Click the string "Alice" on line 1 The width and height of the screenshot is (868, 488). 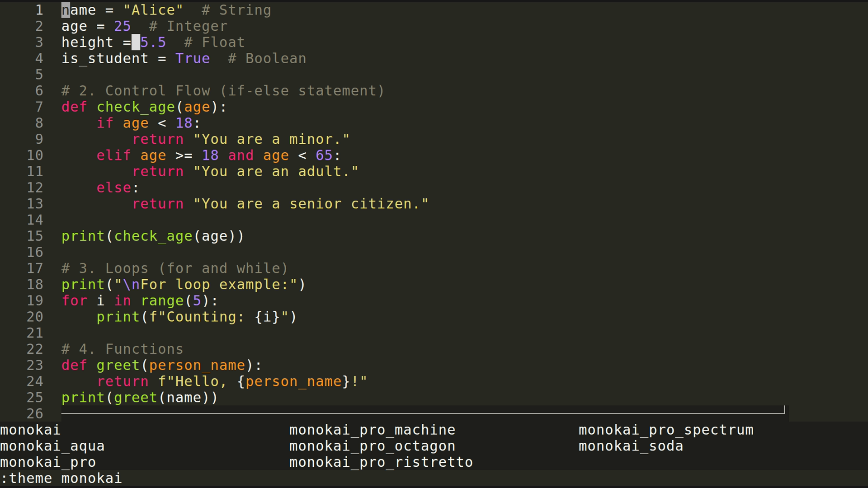click(153, 9)
